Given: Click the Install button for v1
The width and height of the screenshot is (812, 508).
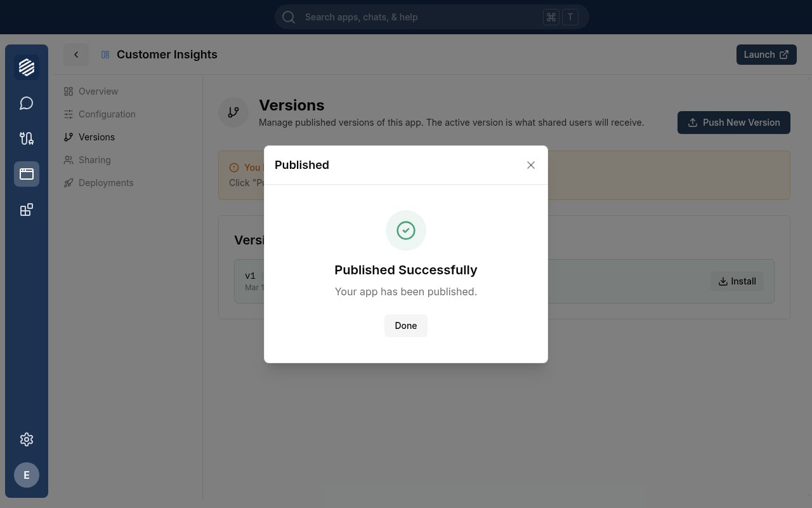Looking at the screenshot, I should (737, 281).
